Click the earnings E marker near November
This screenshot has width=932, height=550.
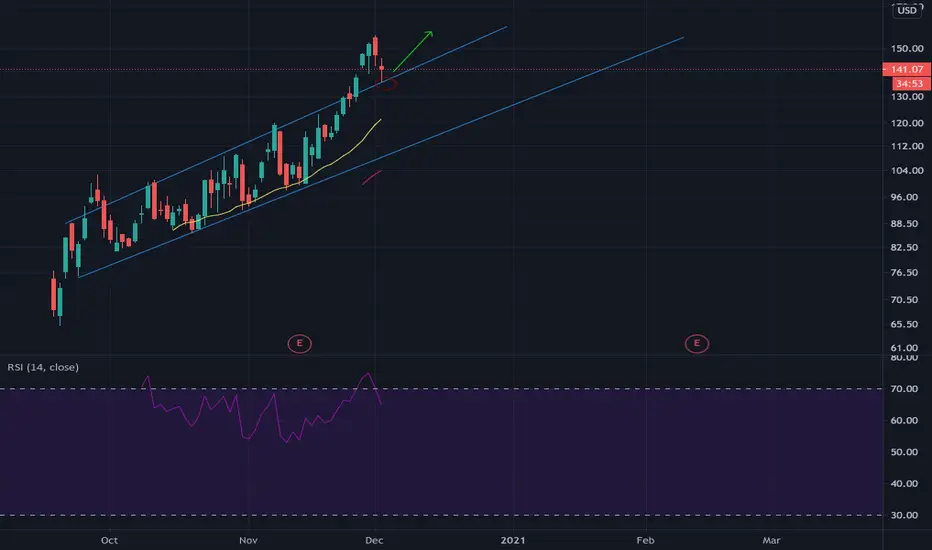(300, 343)
